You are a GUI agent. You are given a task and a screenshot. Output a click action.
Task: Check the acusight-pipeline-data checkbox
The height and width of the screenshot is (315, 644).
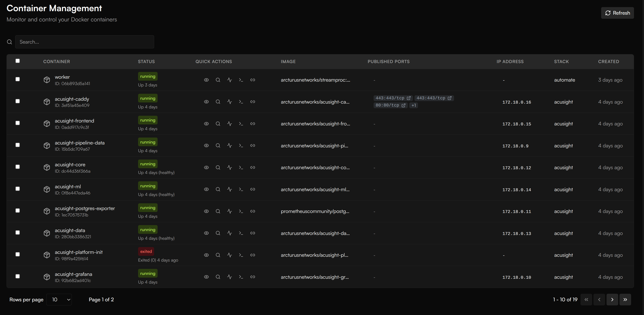(x=18, y=145)
